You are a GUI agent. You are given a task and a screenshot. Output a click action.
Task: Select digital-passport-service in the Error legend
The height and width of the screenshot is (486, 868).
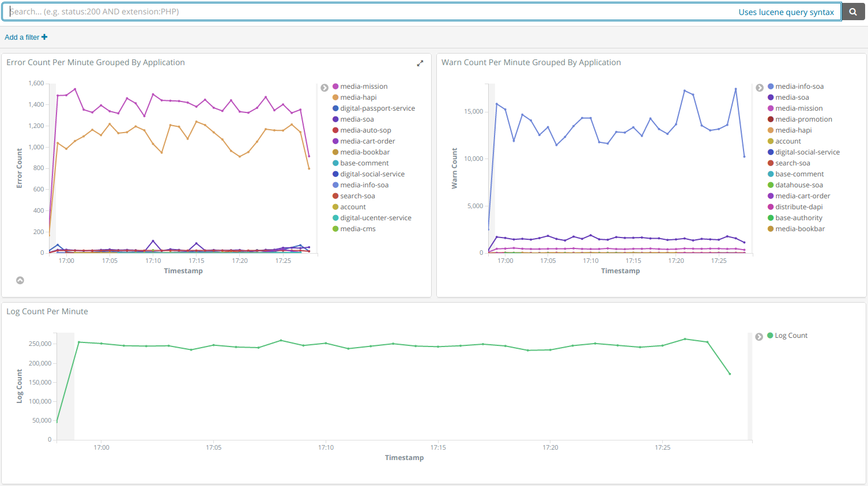[x=377, y=108]
